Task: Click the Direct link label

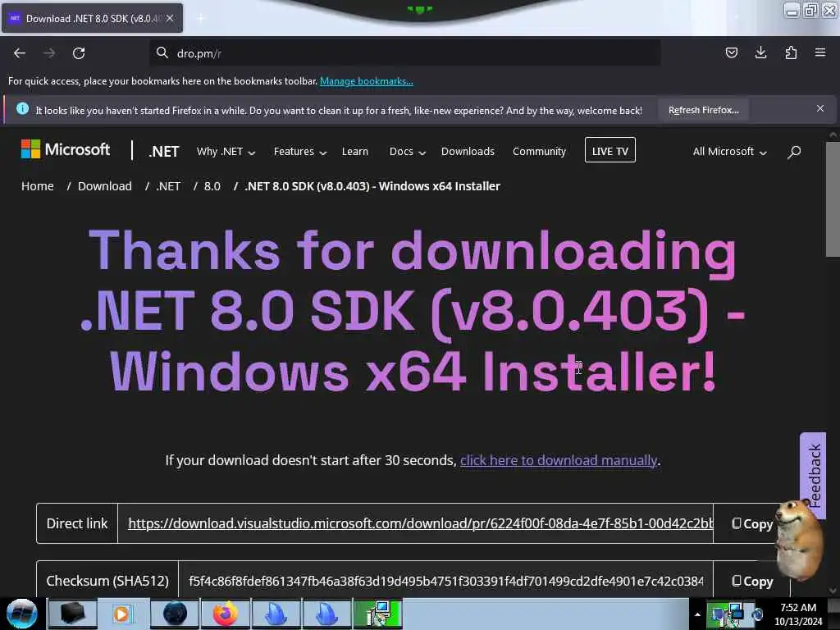Action: coord(76,523)
